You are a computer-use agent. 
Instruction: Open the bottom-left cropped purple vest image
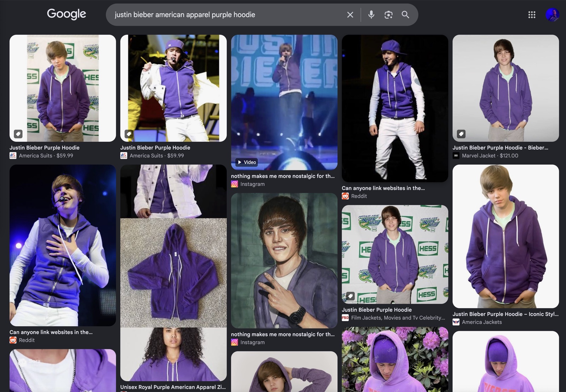coord(63,370)
